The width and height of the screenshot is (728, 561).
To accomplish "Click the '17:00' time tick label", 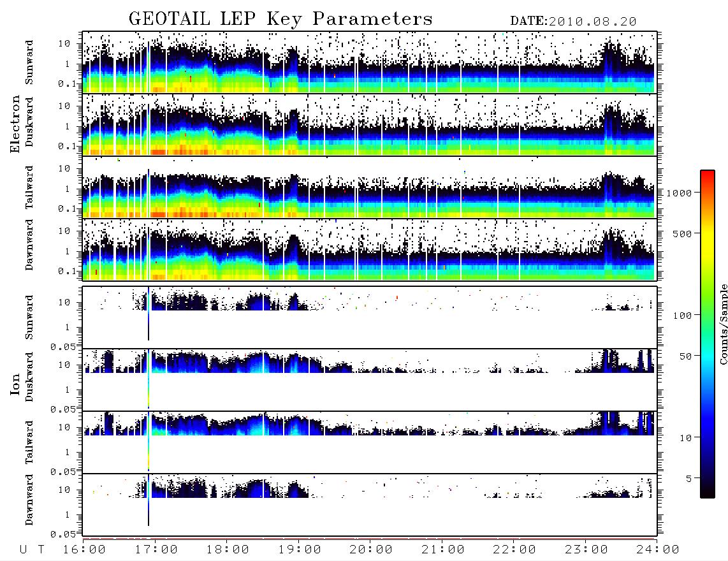I will pyautogui.click(x=156, y=550).
